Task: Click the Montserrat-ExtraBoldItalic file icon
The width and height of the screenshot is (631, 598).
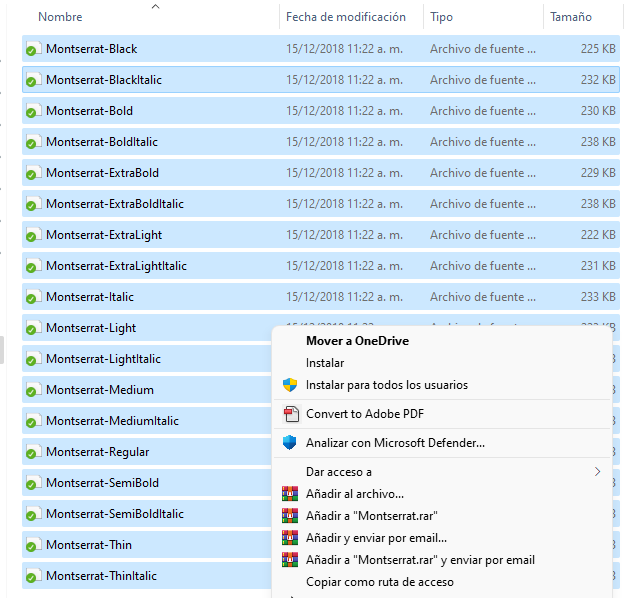Action: pyautogui.click(x=33, y=204)
